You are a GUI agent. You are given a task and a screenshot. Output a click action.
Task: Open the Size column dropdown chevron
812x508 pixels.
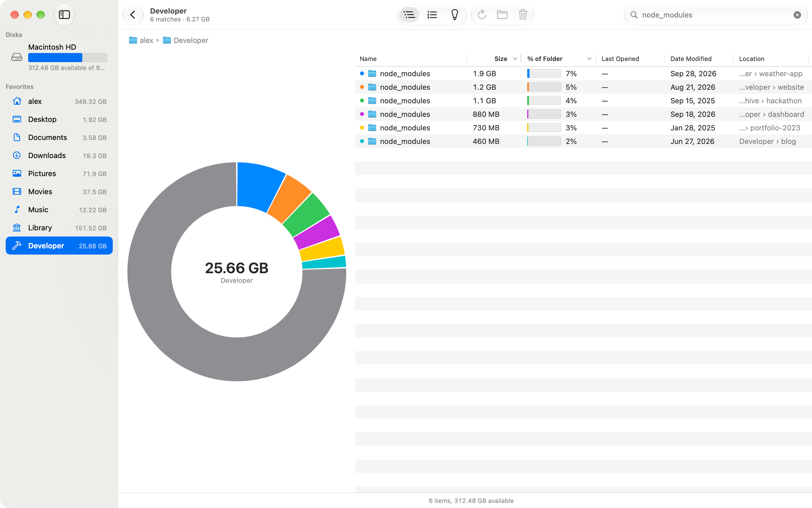coord(515,59)
